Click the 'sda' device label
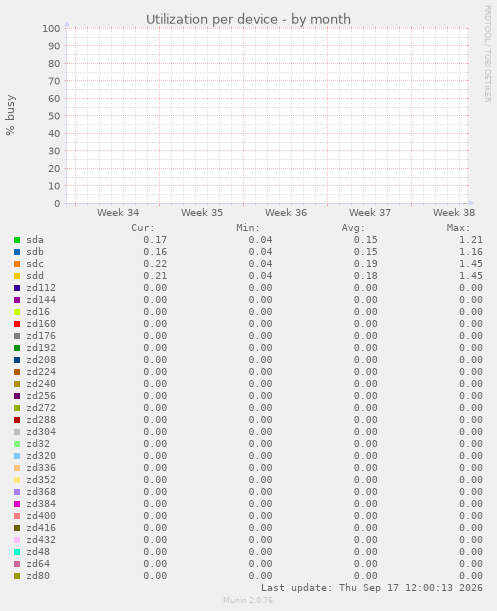 35,240
